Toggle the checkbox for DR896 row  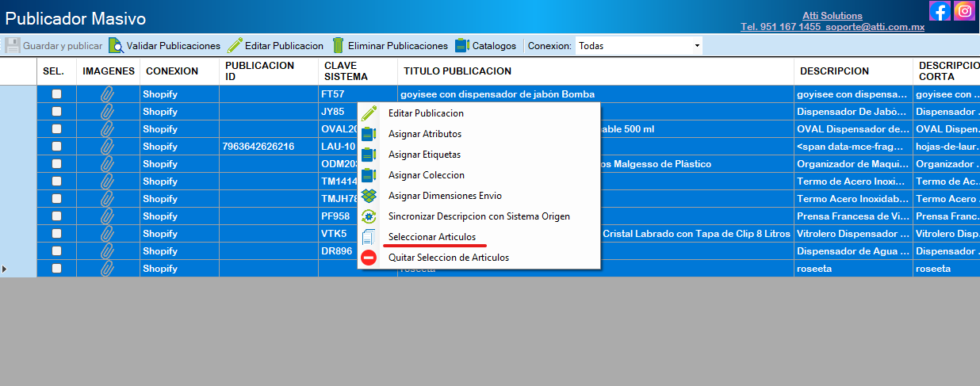point(56,251)
